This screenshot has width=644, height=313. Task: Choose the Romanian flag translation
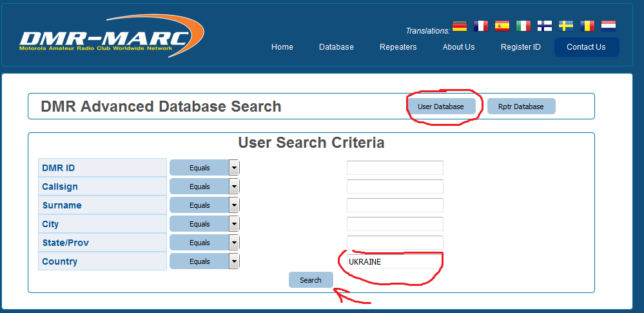pyautogui.click(x=587, y=26)
